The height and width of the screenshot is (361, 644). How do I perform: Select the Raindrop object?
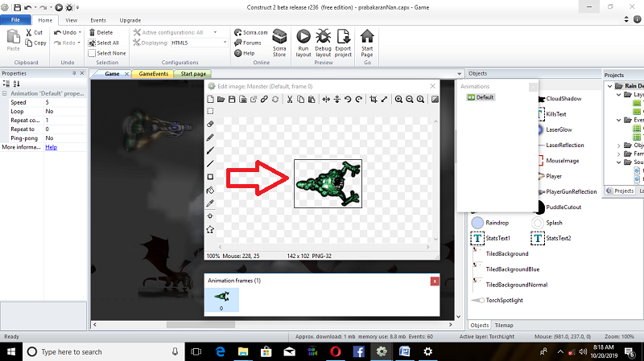(x=490, y=223)
